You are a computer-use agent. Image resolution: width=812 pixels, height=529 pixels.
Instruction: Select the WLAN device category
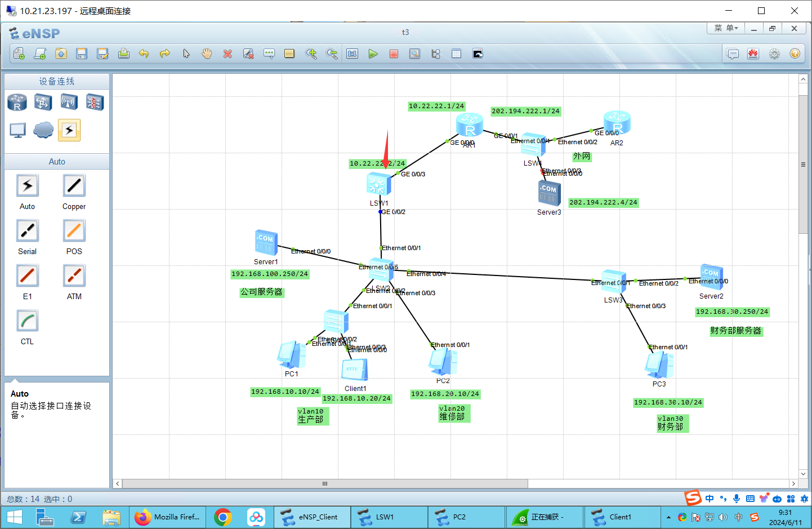pos(69,103)
